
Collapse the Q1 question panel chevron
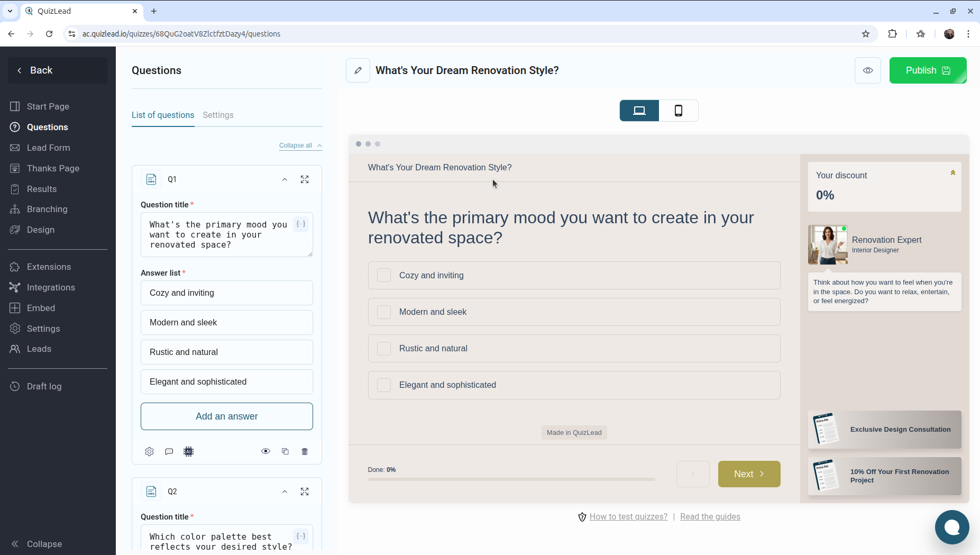coord(285,179)
